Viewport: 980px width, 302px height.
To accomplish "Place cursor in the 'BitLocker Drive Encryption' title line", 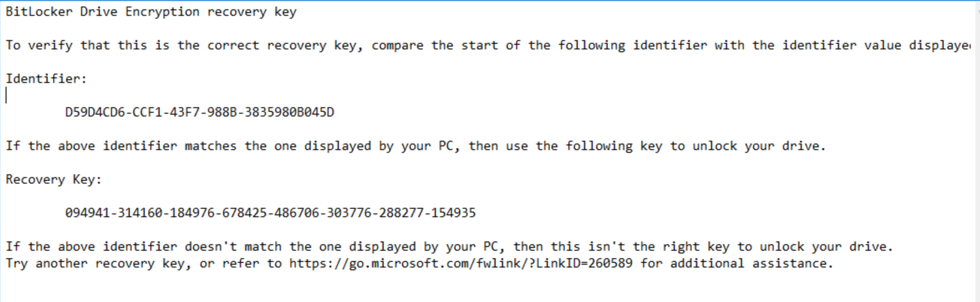I will pyautogui.click(x=150, y=12).
